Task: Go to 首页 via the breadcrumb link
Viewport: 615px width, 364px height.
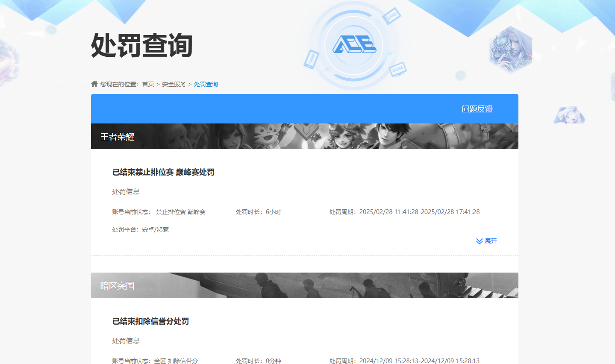Action: point(147,84)
